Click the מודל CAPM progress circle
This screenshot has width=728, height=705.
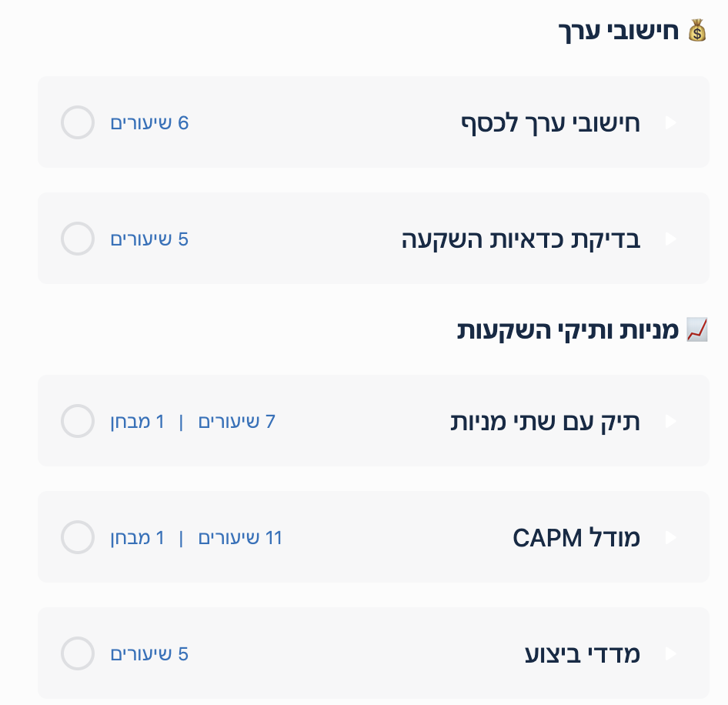pos(78,538)
